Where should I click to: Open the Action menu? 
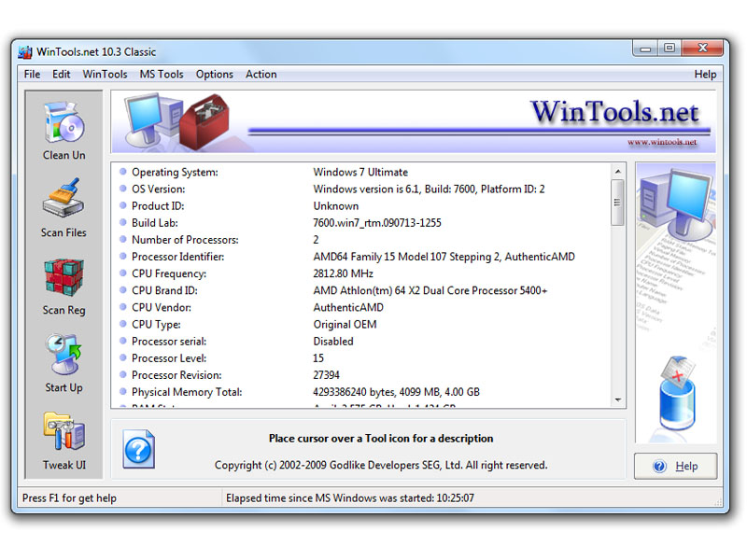(261, 75)
